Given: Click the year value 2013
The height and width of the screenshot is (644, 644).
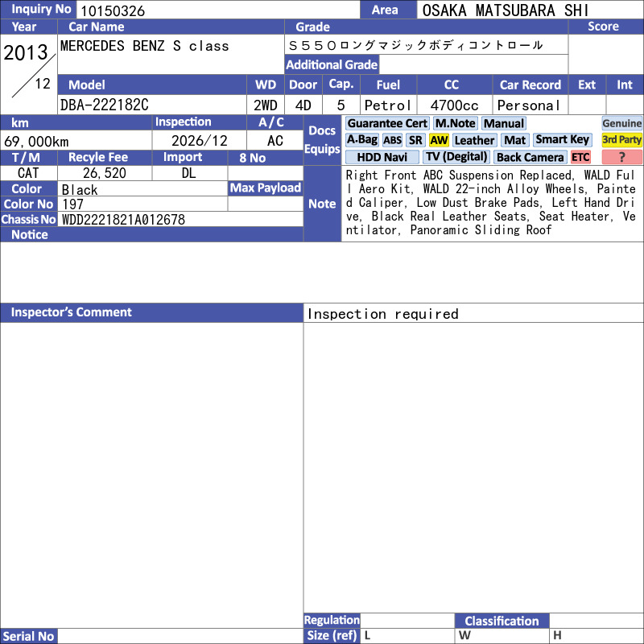Looking at the screenshot, I should pyautogui.click(x=26, y=52).
